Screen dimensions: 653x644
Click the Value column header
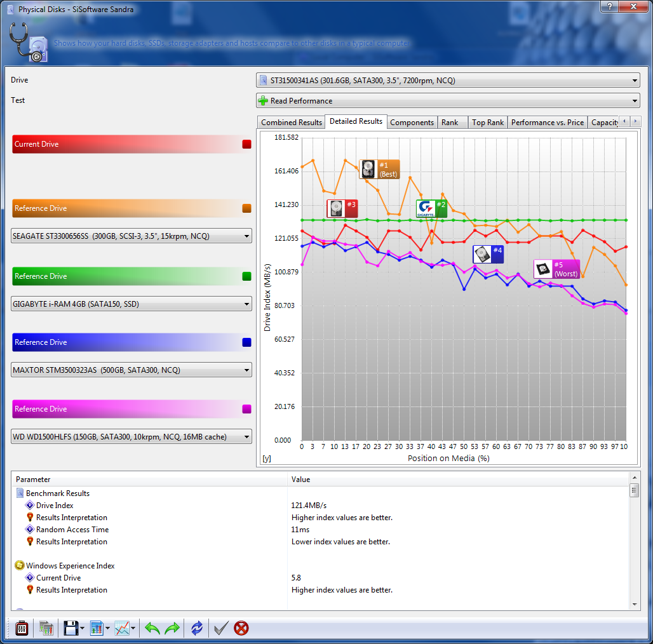click(458, 479)
